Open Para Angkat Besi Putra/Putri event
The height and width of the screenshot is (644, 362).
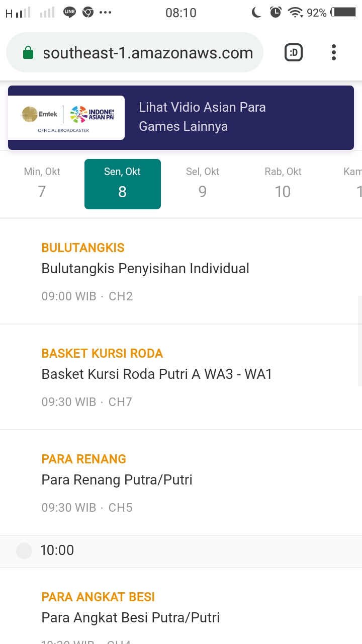click(x=130, y=617)
